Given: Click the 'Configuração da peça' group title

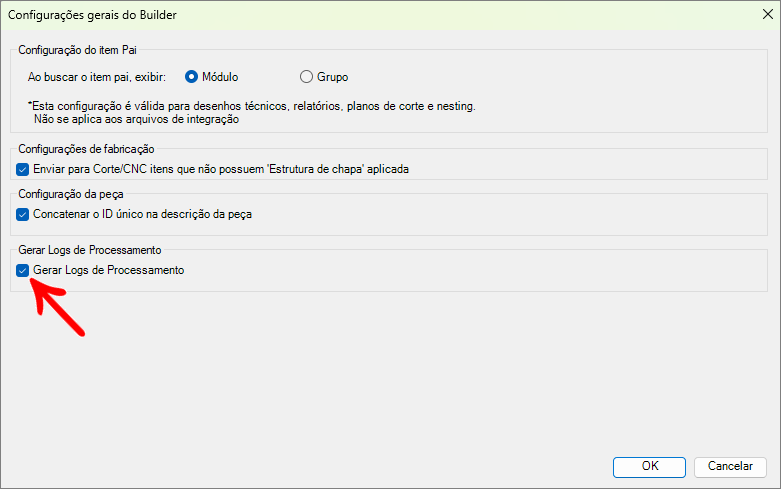Looking at the screenshot, I should point(71,194).
